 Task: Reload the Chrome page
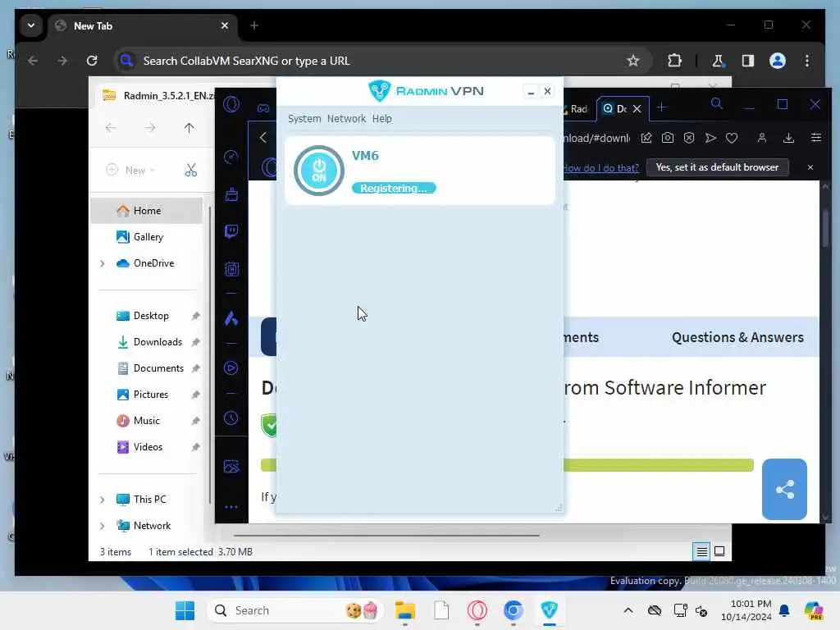92,61
